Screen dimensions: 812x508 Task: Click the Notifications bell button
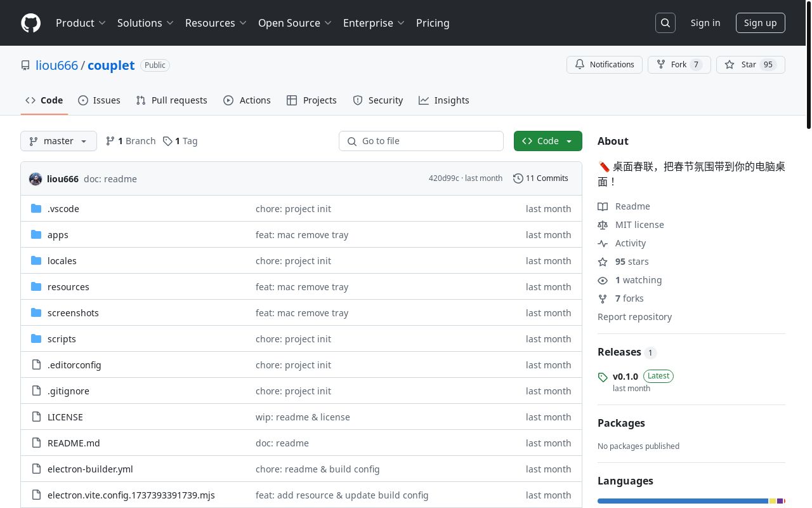(604, 65)
